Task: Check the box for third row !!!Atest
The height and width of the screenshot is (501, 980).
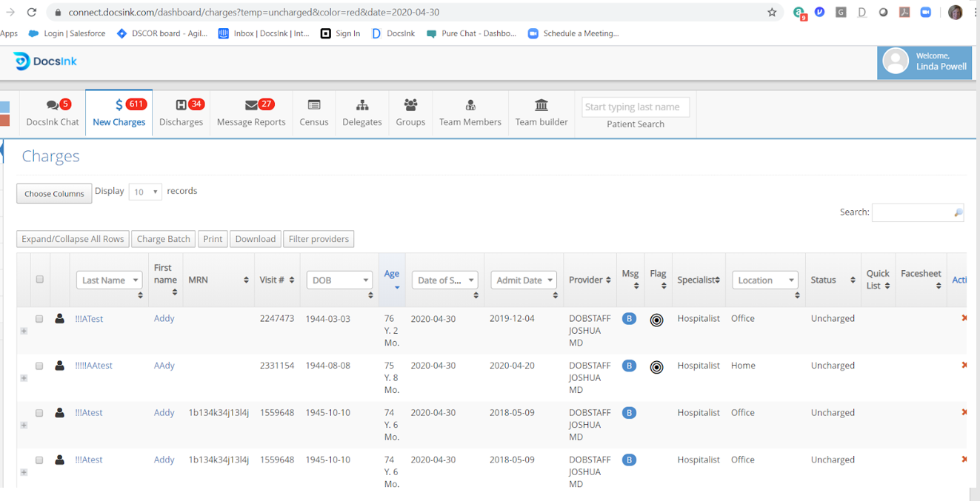Action: [39, 413]
